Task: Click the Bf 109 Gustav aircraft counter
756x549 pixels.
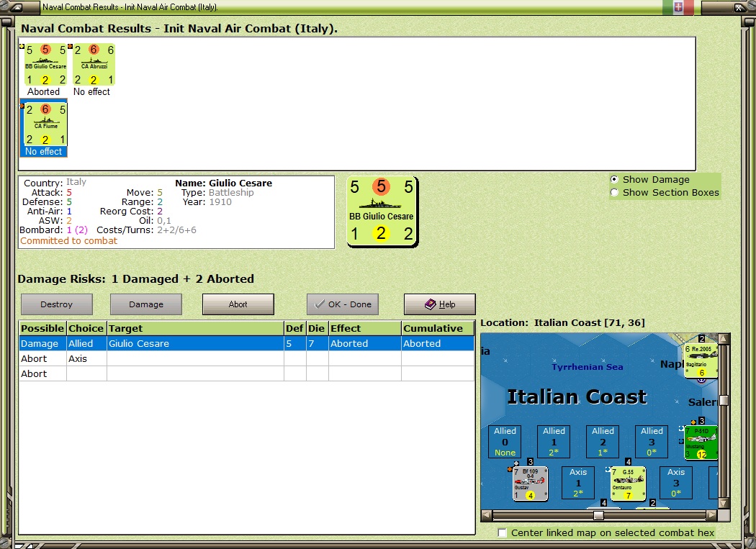Action: tap(530, 484)
